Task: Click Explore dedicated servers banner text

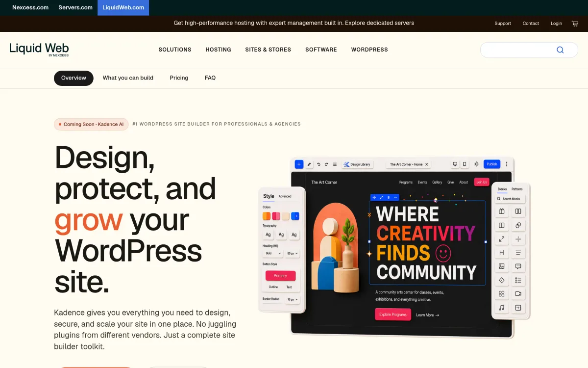Action: pos(379,23)
